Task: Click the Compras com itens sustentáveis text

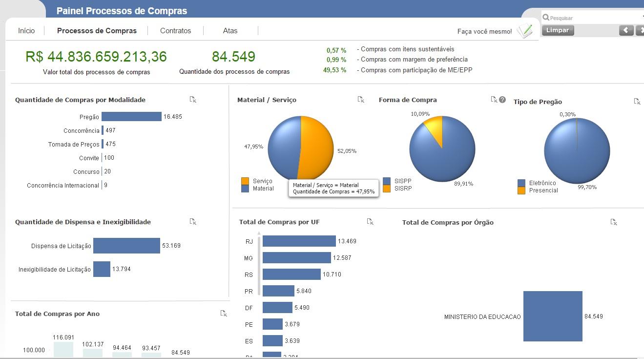Action: 408,49
